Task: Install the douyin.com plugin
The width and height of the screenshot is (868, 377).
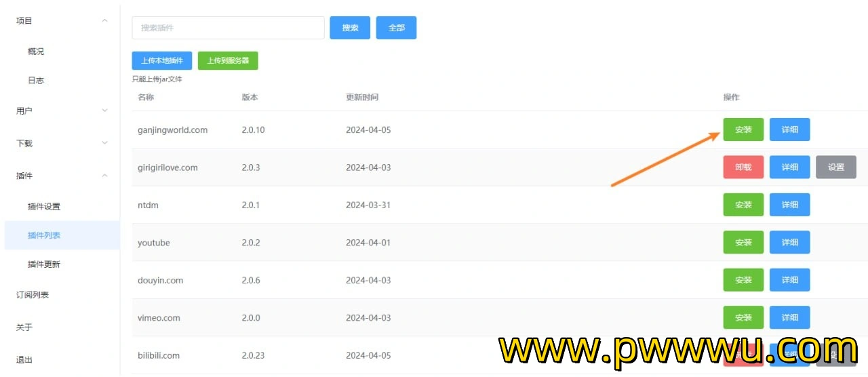Action: 743,280
